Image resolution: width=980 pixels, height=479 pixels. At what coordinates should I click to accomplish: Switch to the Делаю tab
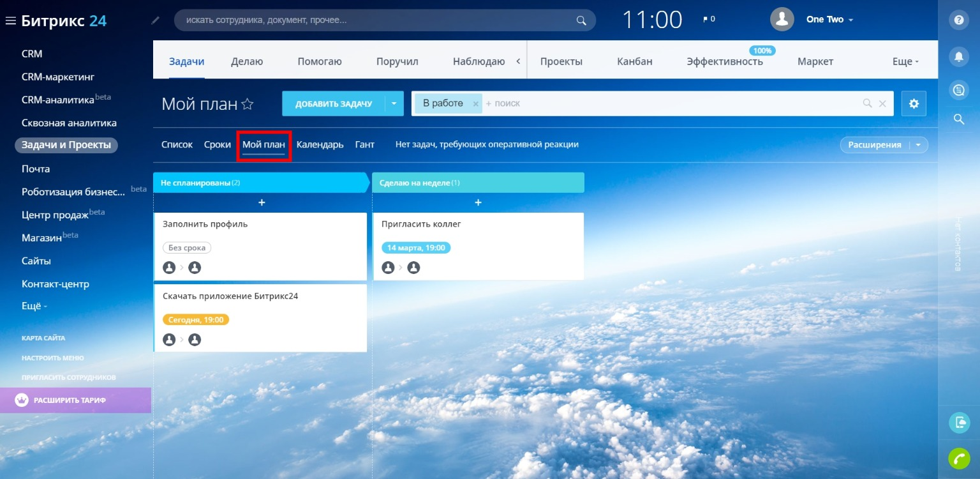coord(247,61)
